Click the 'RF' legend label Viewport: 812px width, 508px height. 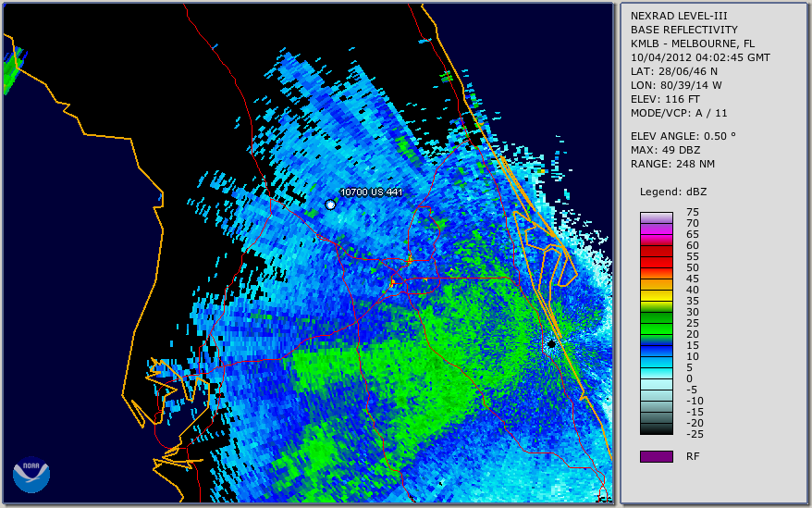point(693,456)
